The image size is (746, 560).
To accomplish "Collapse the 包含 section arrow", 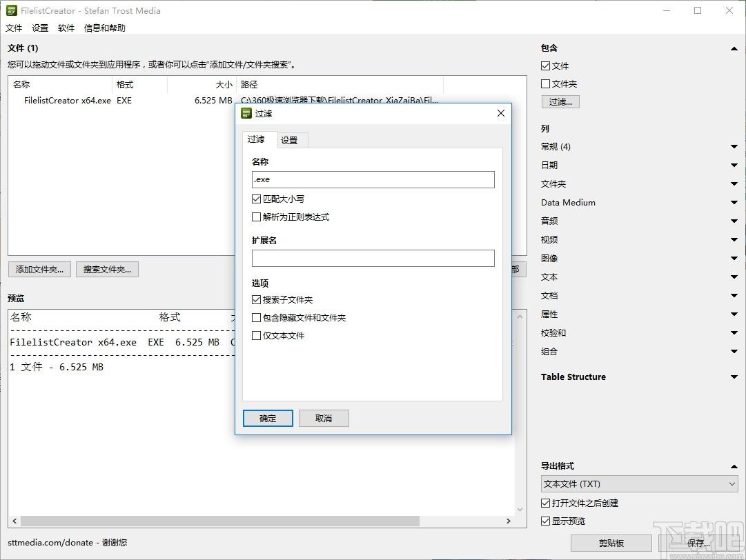I will 734,48.
